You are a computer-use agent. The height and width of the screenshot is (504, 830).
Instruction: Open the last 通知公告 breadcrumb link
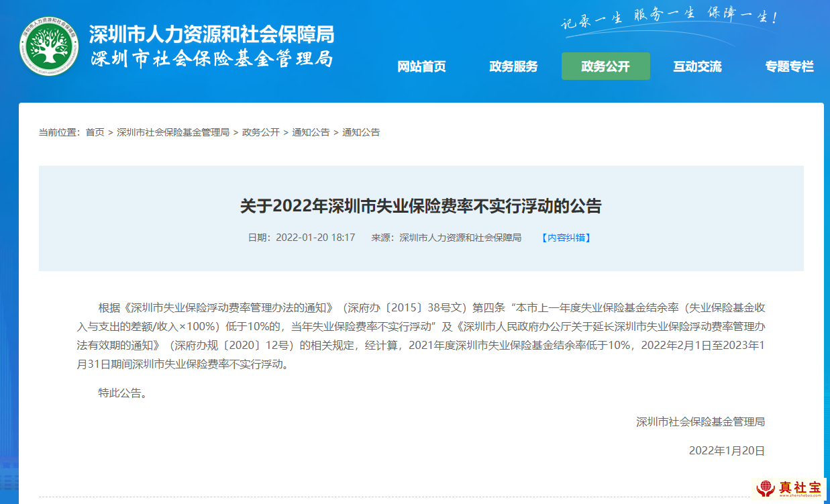click(361, 132)
